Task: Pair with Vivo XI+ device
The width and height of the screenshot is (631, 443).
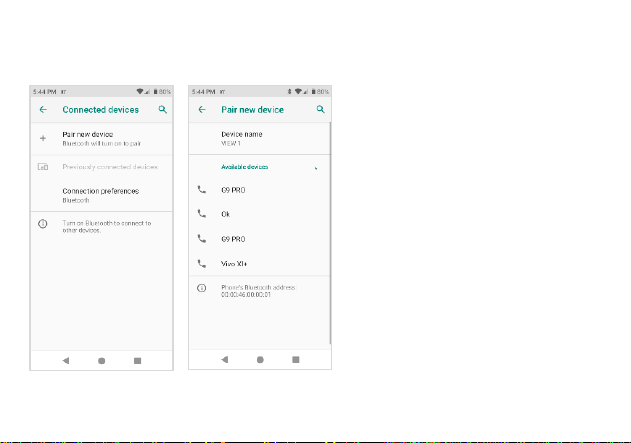Action: [260, 264]
